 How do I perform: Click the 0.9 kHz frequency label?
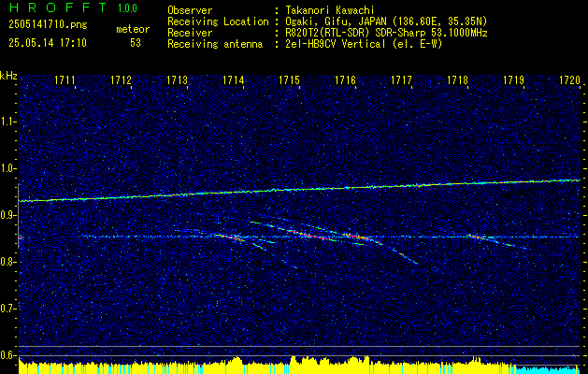[8, 215]
